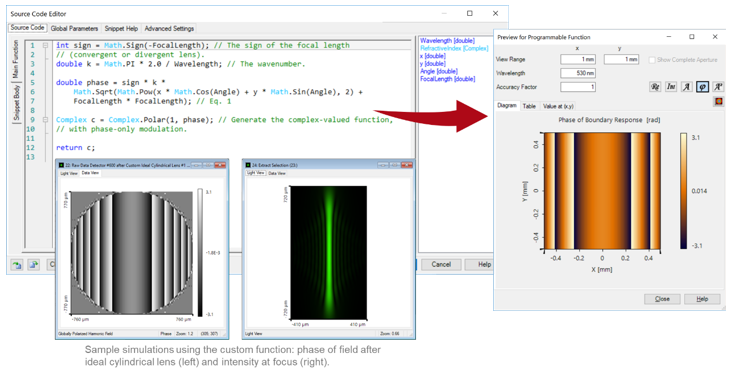The image size is (730, 373).
Task: Collapse the code fold at line 1
Action: (46, 46)
